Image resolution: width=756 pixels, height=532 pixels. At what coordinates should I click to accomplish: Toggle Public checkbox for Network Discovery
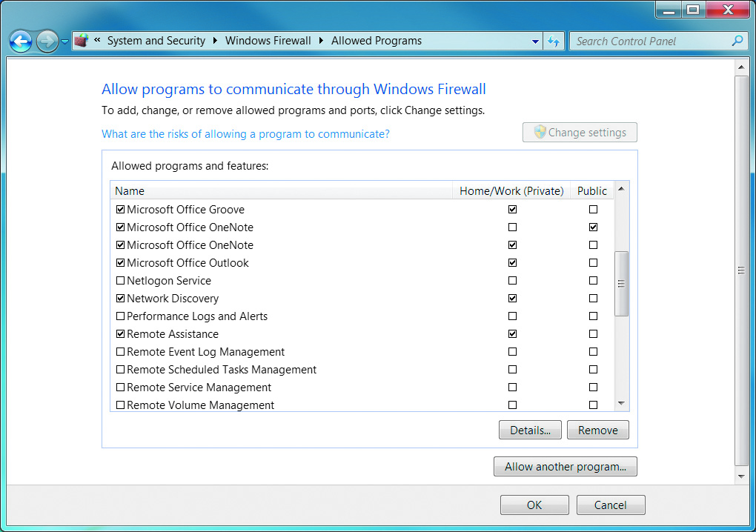click(x=593, y=299)
